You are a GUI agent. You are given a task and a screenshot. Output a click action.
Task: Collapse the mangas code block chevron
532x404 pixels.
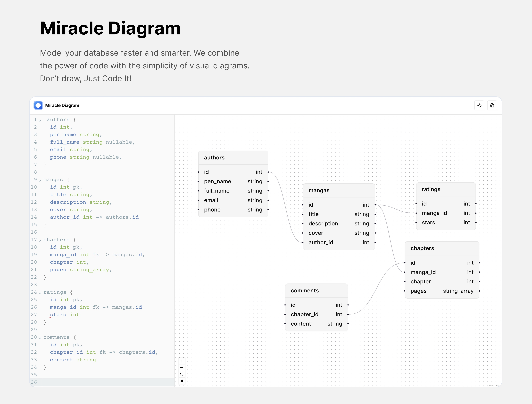tap(40, 180)
